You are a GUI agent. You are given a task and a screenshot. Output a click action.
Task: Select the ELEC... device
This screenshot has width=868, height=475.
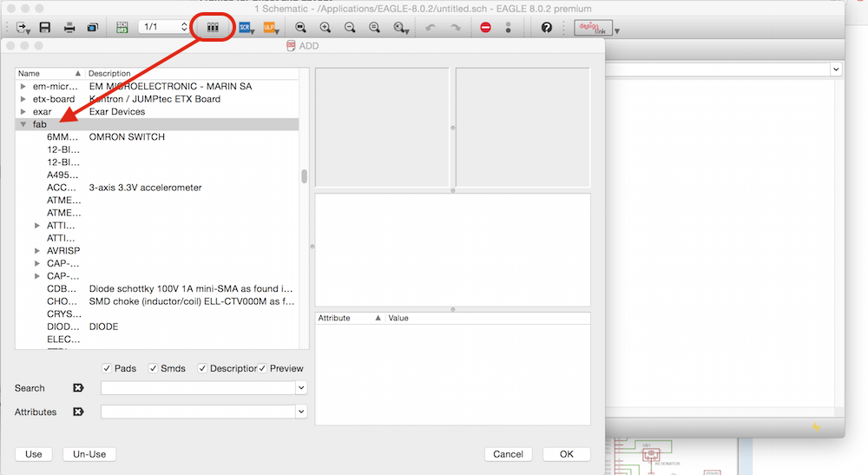(x=157, y=340)
